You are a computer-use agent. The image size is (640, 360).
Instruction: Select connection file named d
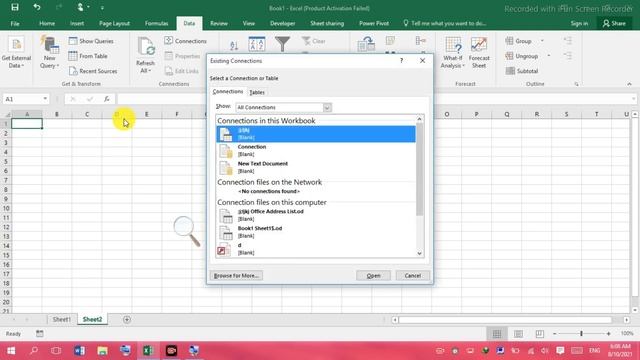316,249
